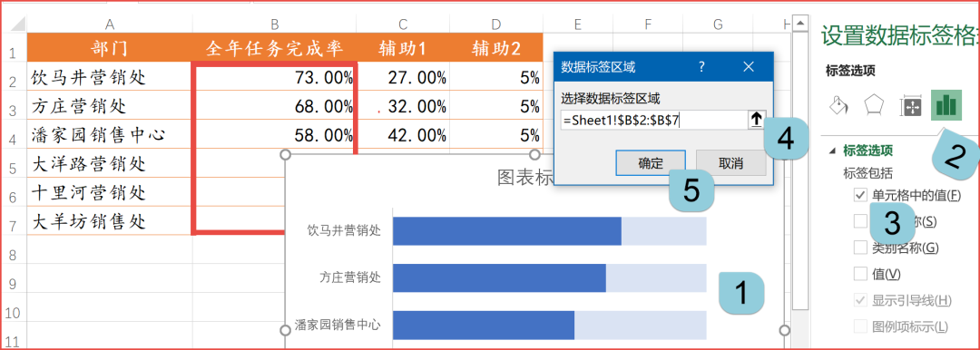Viewport: 980px width, 350px height.
Task: Click the scrollbar up arrow
Action: [799, 25]
